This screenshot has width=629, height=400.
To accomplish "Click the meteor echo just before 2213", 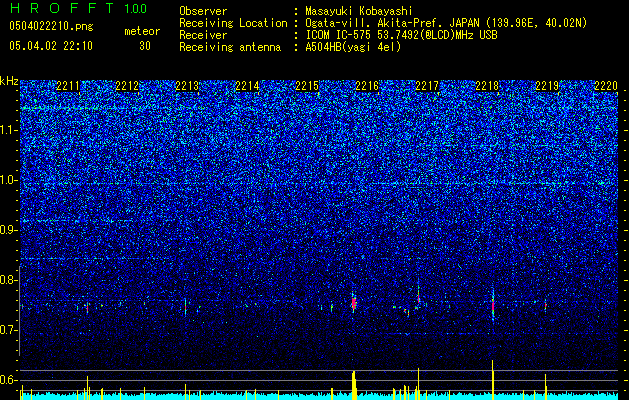I will [x=185, y=307].
